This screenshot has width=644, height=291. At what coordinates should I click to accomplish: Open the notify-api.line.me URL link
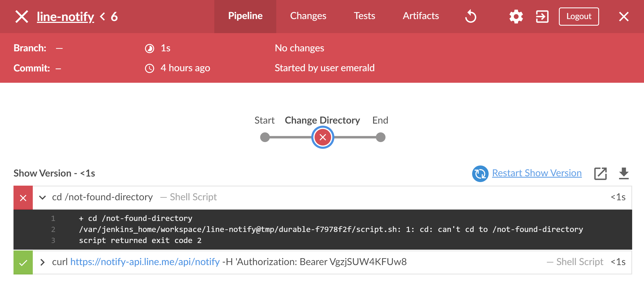point(145,262)
